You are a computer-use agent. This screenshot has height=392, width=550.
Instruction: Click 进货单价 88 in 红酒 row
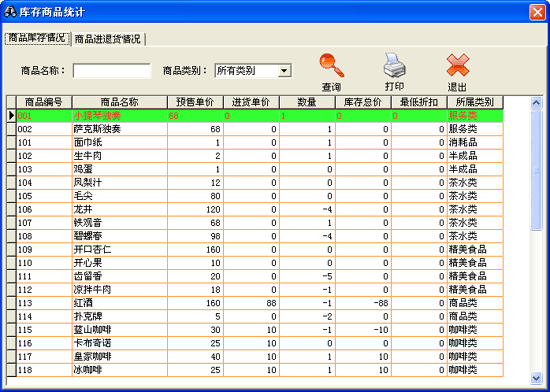click(x=251, y=303)
